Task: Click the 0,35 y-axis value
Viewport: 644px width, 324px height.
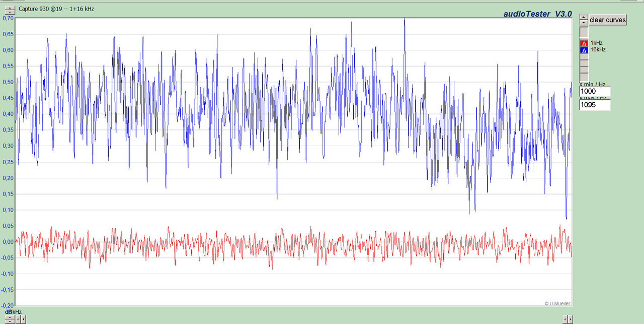Action: (8, 130)
